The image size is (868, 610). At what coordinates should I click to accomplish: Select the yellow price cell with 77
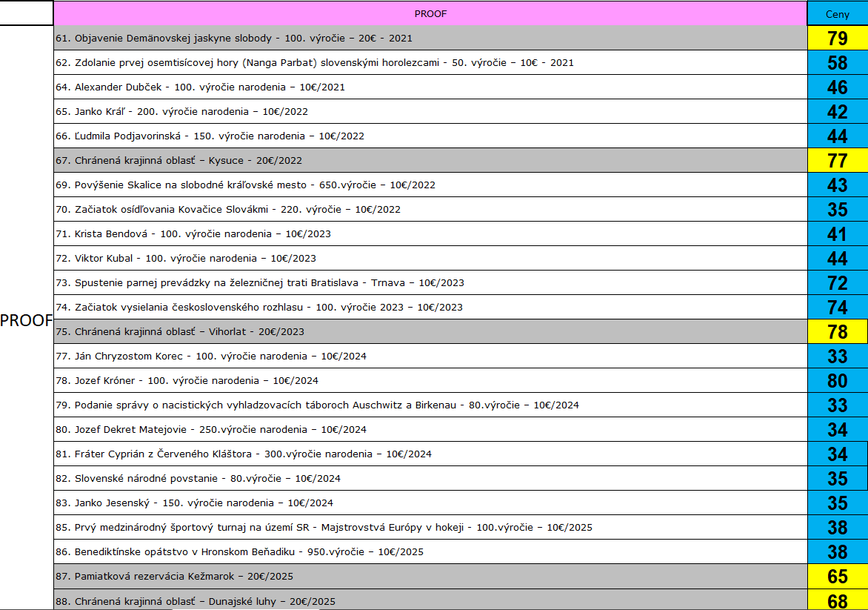pyautogui.click(x=837, y=161)
